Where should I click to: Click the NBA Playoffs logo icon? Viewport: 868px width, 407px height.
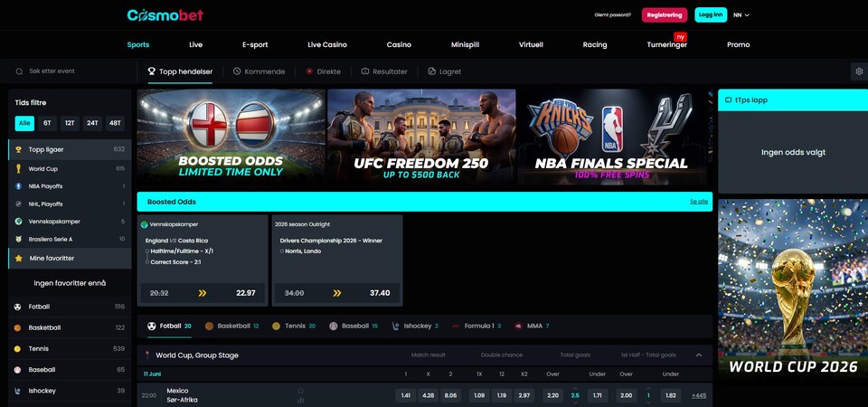18,186
